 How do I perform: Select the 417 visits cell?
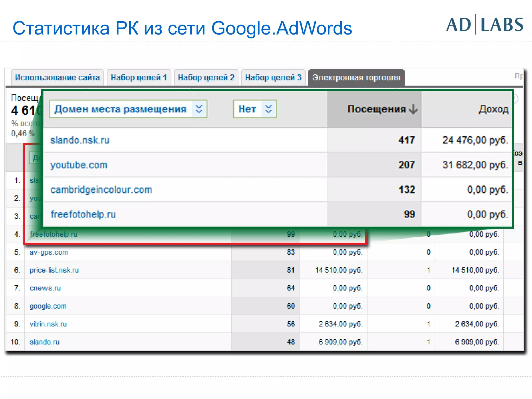[374, 140]
